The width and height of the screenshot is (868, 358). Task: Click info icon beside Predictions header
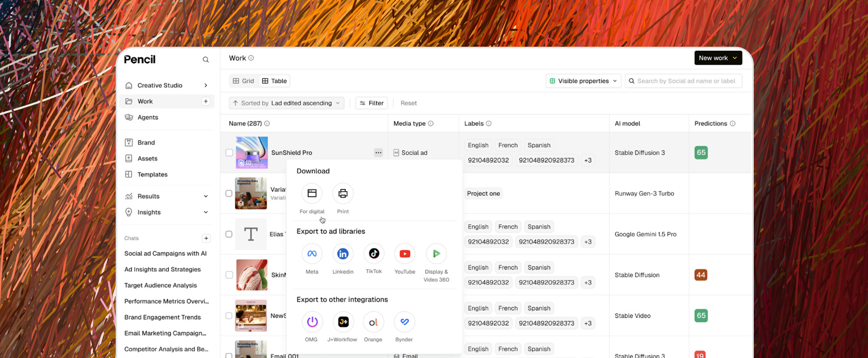coord(732,123)
